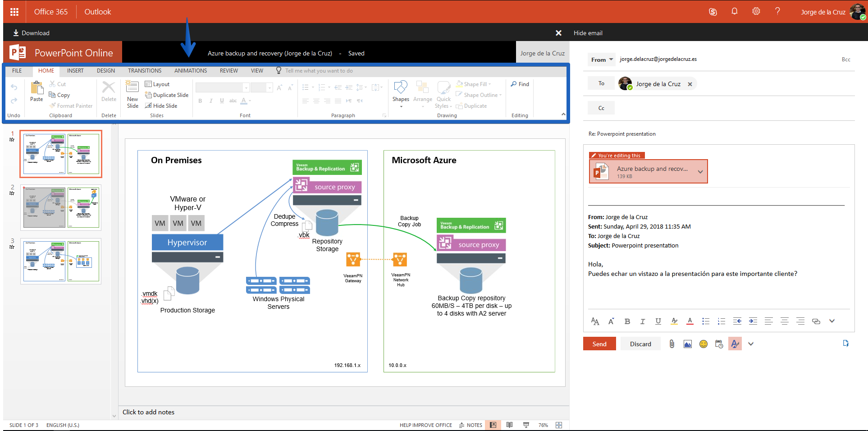Image resolution: width=868 pixels, height=431 pixels.
Task: Open the VIEW tab
Action: pos(257,71)
